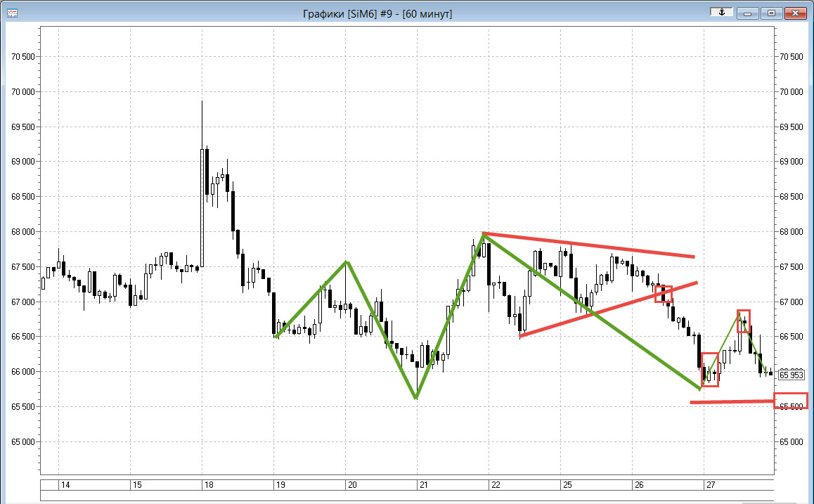Screen dimensions: 814x504
Task: Click 65 000 on the right price axis
Action: coord(792,441)
